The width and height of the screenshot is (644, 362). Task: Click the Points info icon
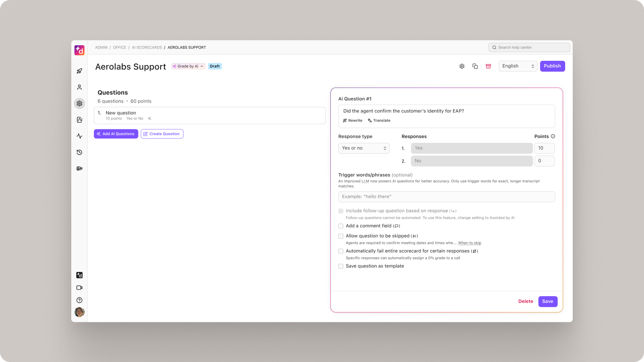coord(553,136)
